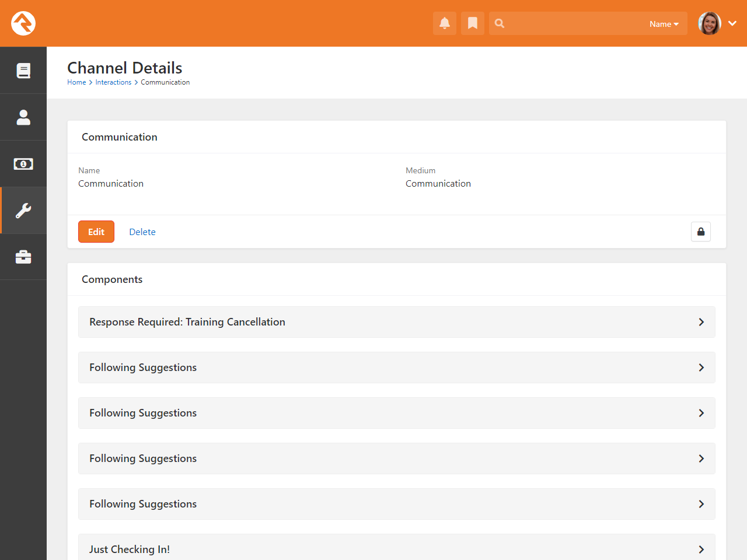Viewport: 747px width, 560px height.
Task: Click the Delete link
Action: point(142,232)
